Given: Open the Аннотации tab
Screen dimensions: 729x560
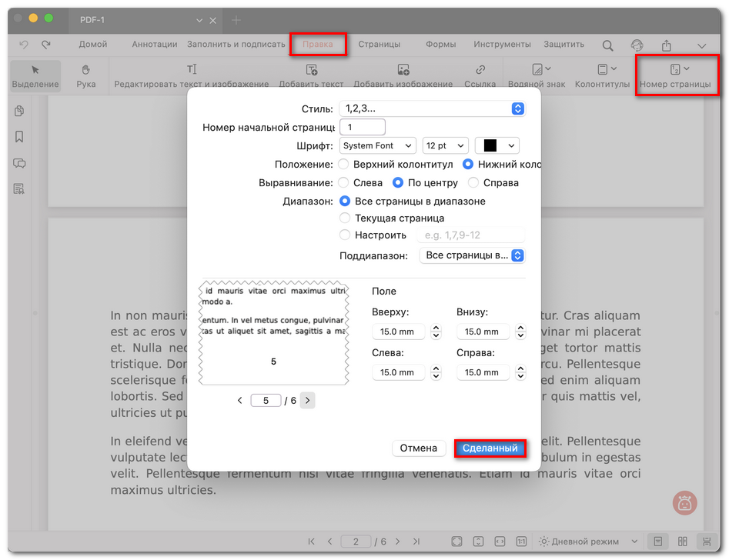Looking at the screenshot, I should click(x=154, y=45).
